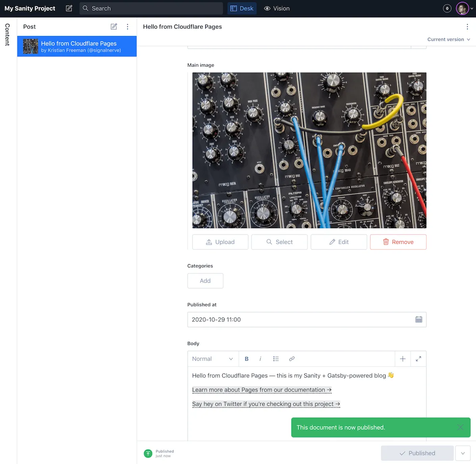Expand the Body editor to fullscreen
The width and height of the screenshot is (476, 464).
pos(418,359)
